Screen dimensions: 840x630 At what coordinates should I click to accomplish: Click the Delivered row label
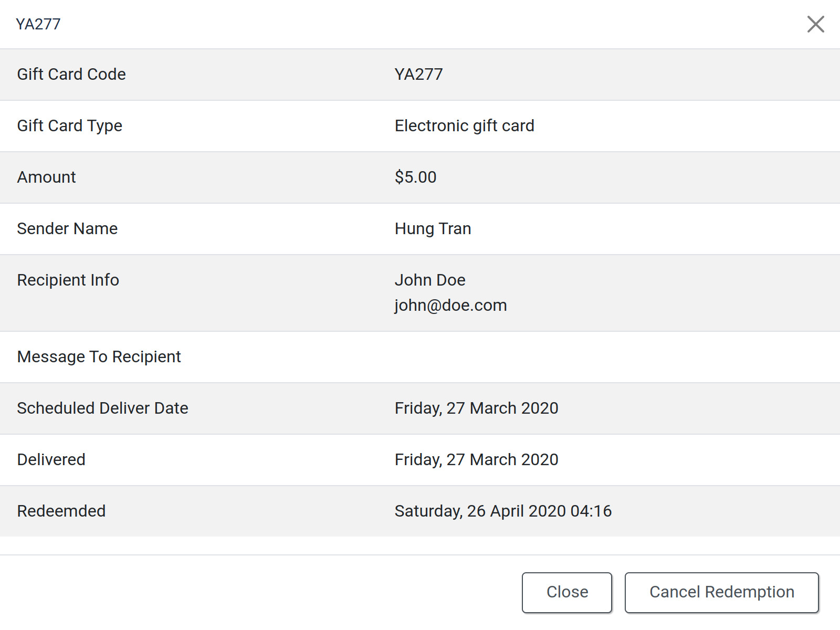(x=51, y=459)
